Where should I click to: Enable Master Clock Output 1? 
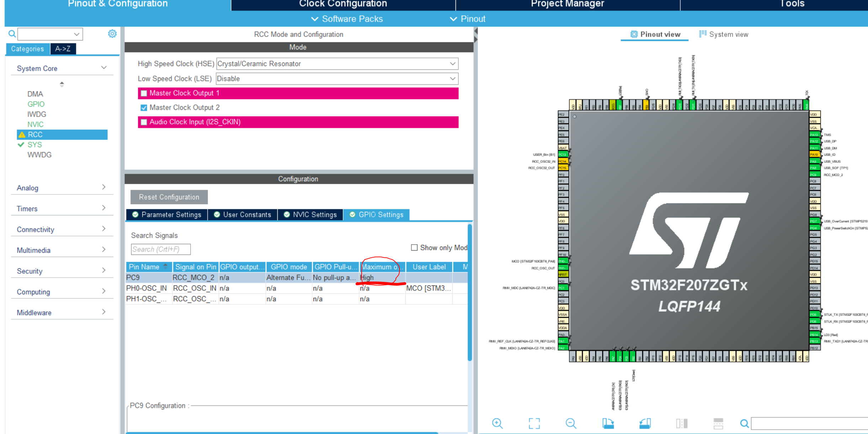click(x=144, y=93)
